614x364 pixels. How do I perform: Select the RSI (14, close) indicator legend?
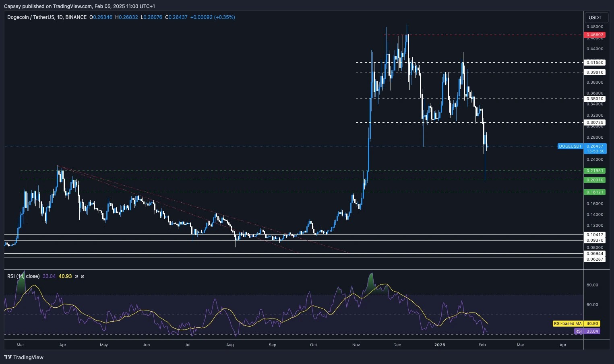(x=23, y=276)
